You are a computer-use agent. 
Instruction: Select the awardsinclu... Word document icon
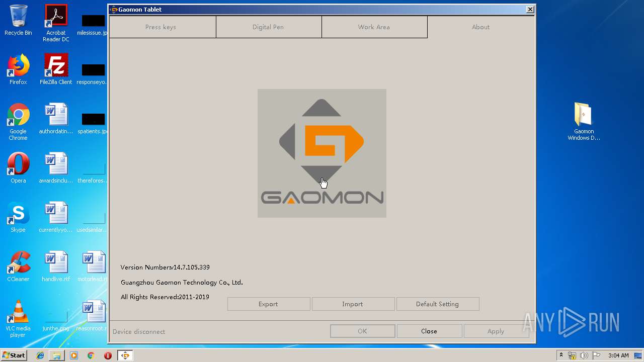click(56, 168)
